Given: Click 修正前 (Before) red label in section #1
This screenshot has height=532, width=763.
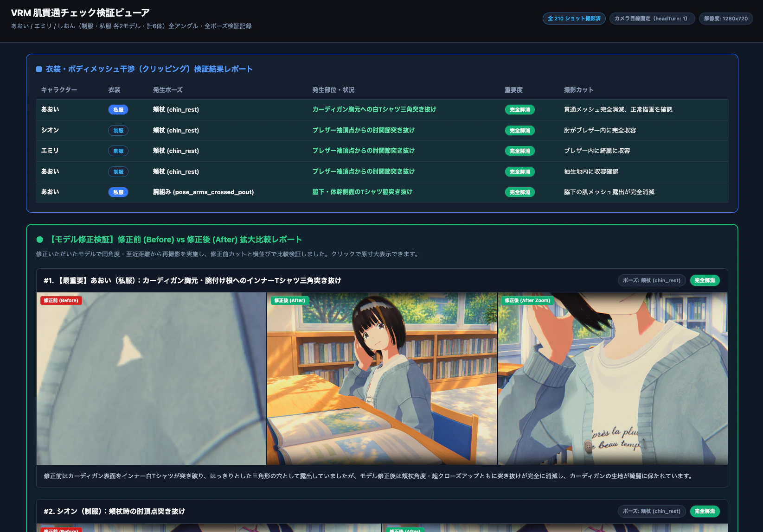Looking at the screenshot, I should pyautogui.click(x=61, y=300).
